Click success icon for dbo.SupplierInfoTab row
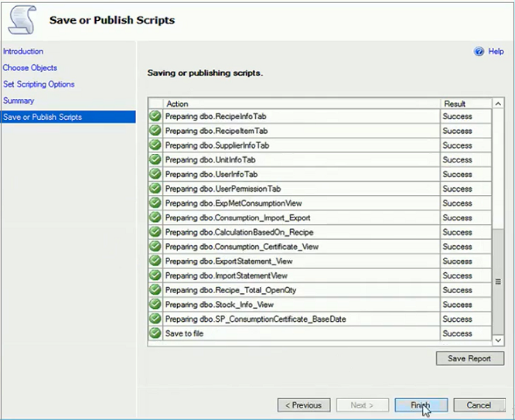Viewport: 515px width, 420px height. tap(155, 145)
